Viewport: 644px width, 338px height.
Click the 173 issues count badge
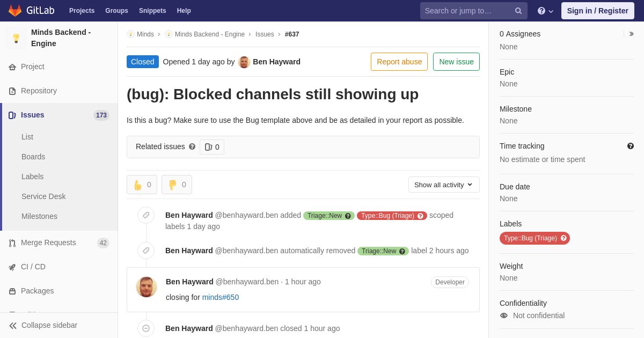[x=101, y=115]
